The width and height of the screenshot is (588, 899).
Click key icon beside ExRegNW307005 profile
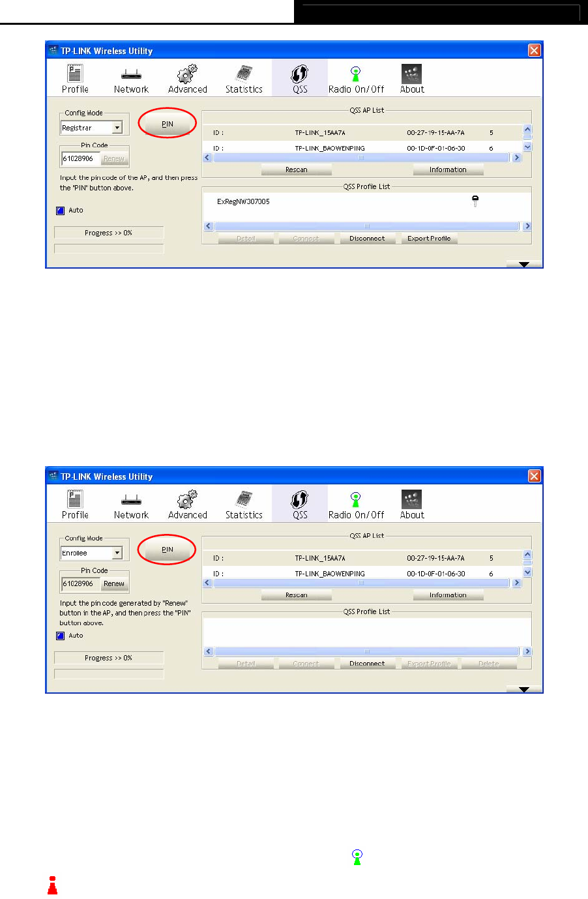[475, 201]
